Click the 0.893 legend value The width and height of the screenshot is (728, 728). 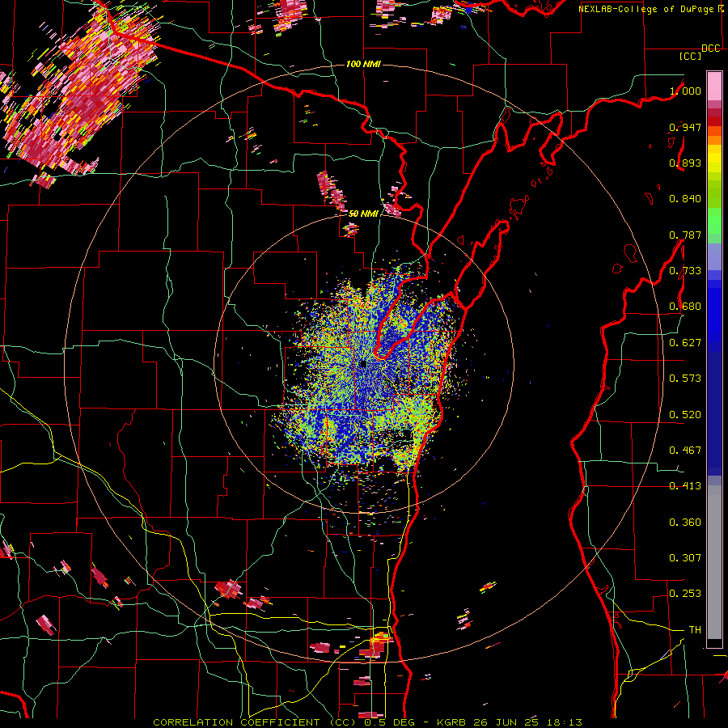(x=685, y=163)
